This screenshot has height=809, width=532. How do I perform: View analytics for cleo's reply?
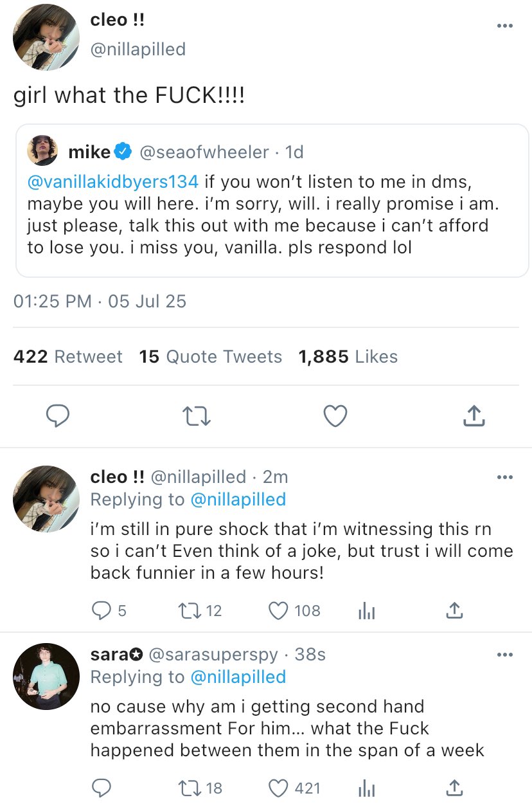pyautogui.click(x=367, y=611)
